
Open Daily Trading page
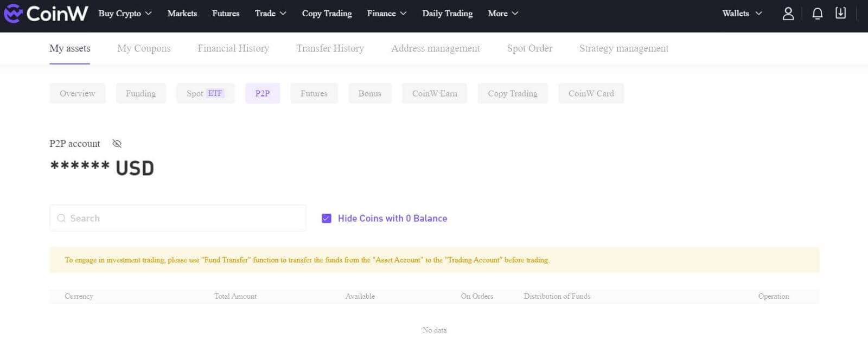pos(448,14)
